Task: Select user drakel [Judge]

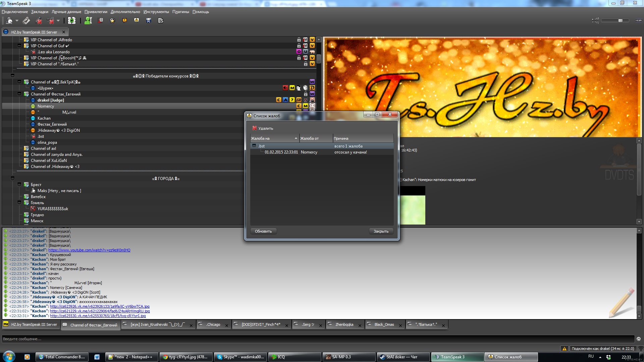Action: (x=51, y=100)
